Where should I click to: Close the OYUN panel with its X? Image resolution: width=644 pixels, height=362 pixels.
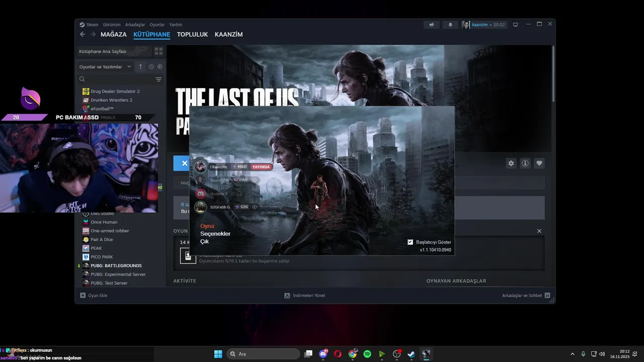pos(539,231)
